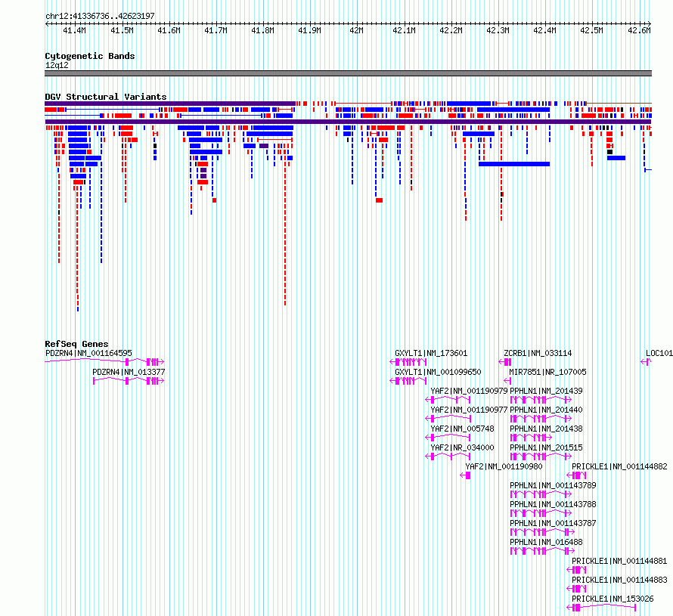This screenshot has height=616, width=673.
Task: Click the 42M ruler tick label
Action: [356, 30]
